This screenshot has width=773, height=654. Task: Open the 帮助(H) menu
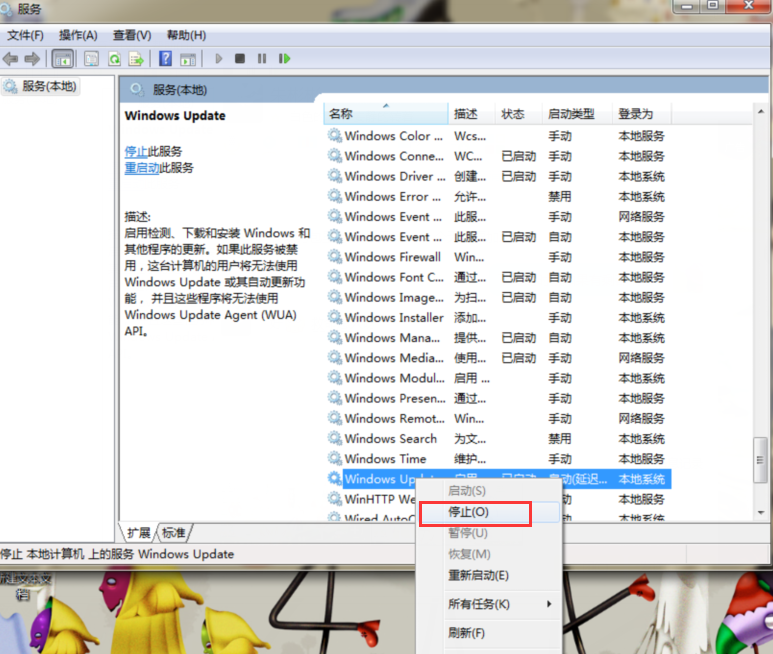coord(186,35)
